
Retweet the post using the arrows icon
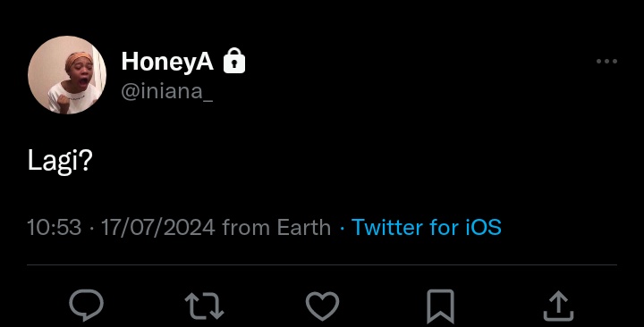coord(204,306)
